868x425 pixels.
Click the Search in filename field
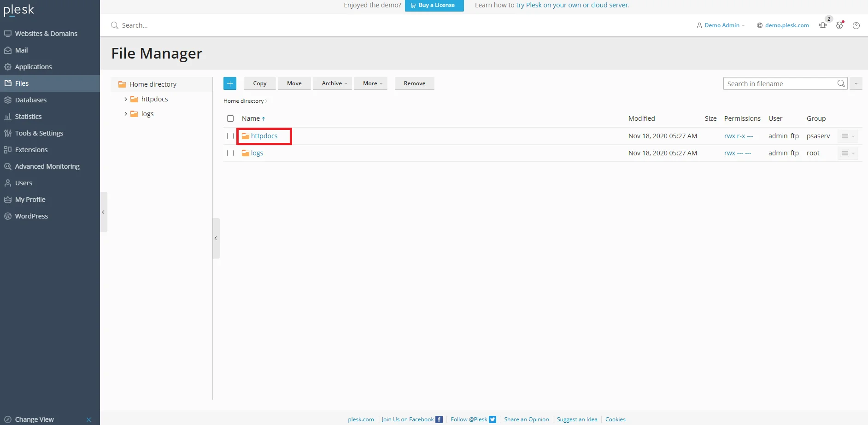[x=780, y=83]
